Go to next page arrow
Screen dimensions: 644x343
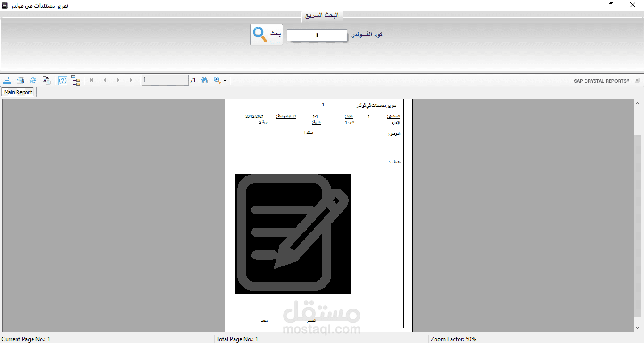coord(118,80)
